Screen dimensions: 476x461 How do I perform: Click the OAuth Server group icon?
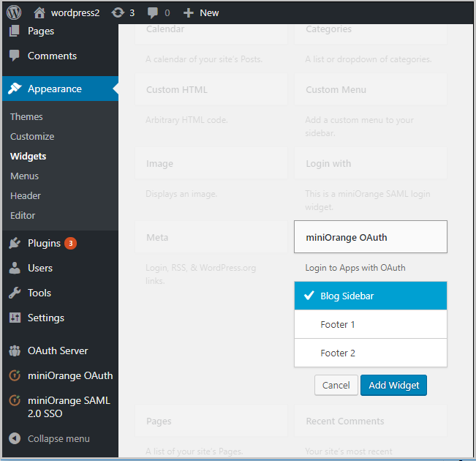click(15, 351)
